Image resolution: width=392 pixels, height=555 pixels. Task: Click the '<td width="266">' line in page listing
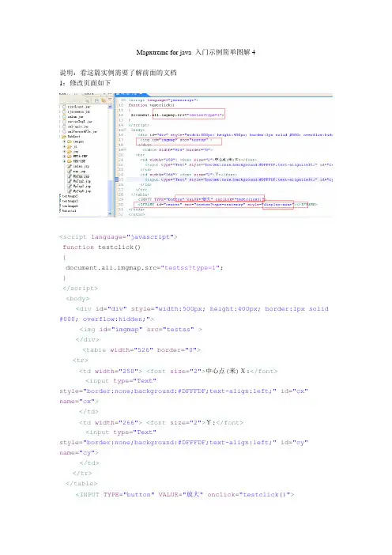click(161, 422)
